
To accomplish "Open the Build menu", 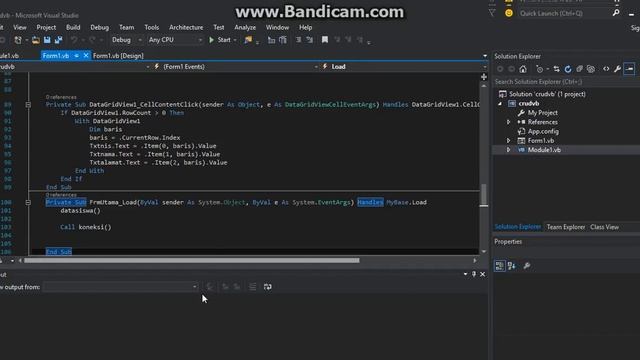I will 73,27.
